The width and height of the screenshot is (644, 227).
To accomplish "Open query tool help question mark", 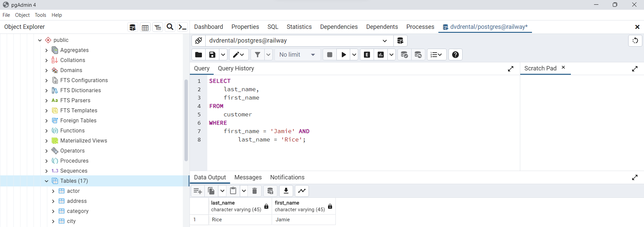I will (455, 55).
